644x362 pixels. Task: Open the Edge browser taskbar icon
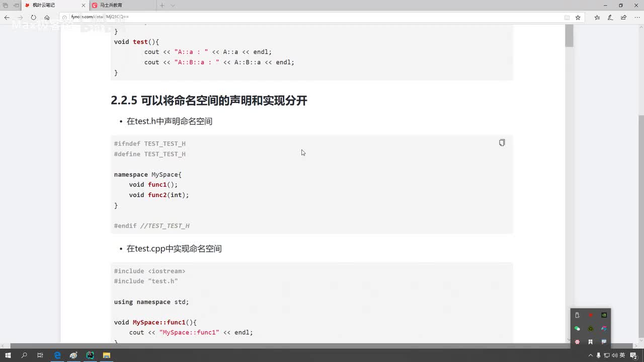(57, 355)
